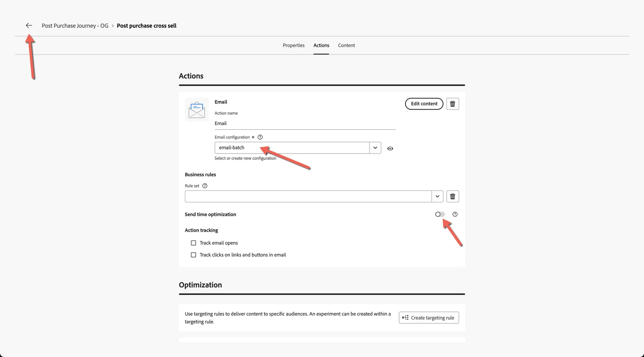This screenshot has height=357, width=644.
Task: Go to Post Purchase Journey - OG breadcrumb
Action: 75,26
